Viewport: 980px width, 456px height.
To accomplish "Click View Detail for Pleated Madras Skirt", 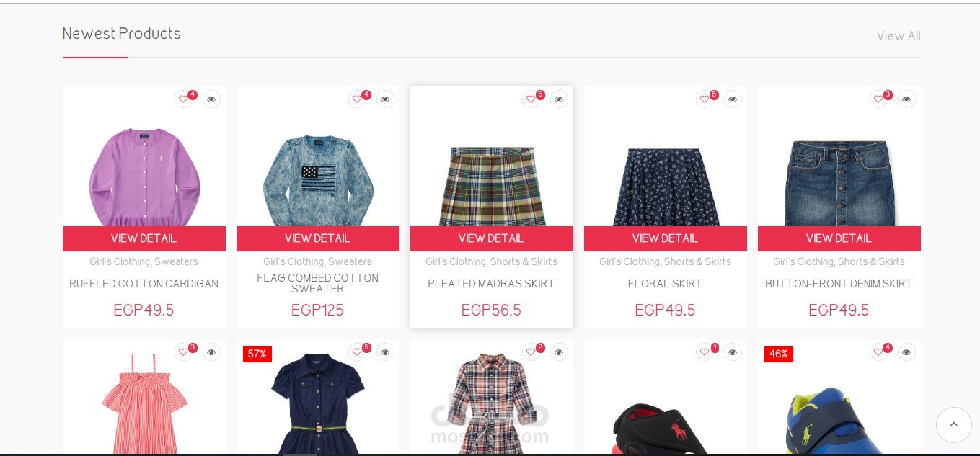I will 491,238.
